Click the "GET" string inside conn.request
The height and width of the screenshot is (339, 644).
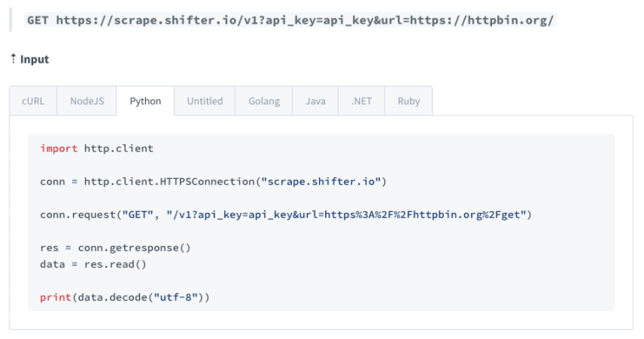tap(138, 214)
